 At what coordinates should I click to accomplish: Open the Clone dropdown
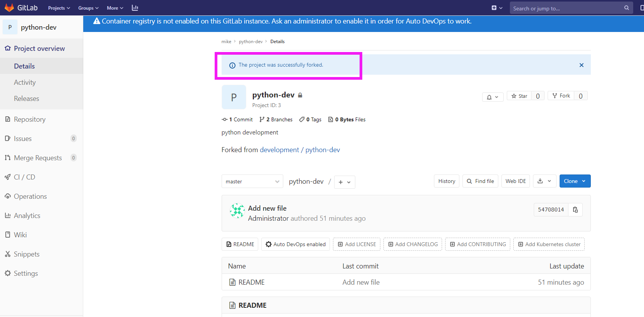click(575, 181)
